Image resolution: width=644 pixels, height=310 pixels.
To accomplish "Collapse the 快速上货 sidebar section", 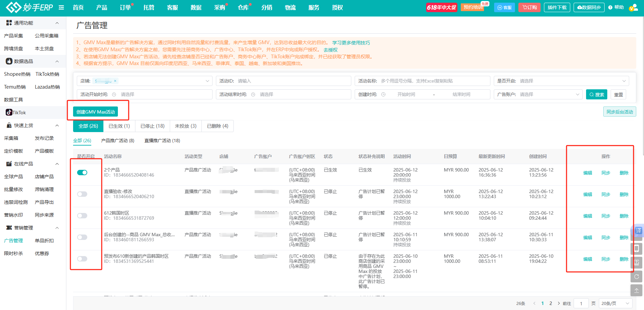I will (x=57, y=125).
